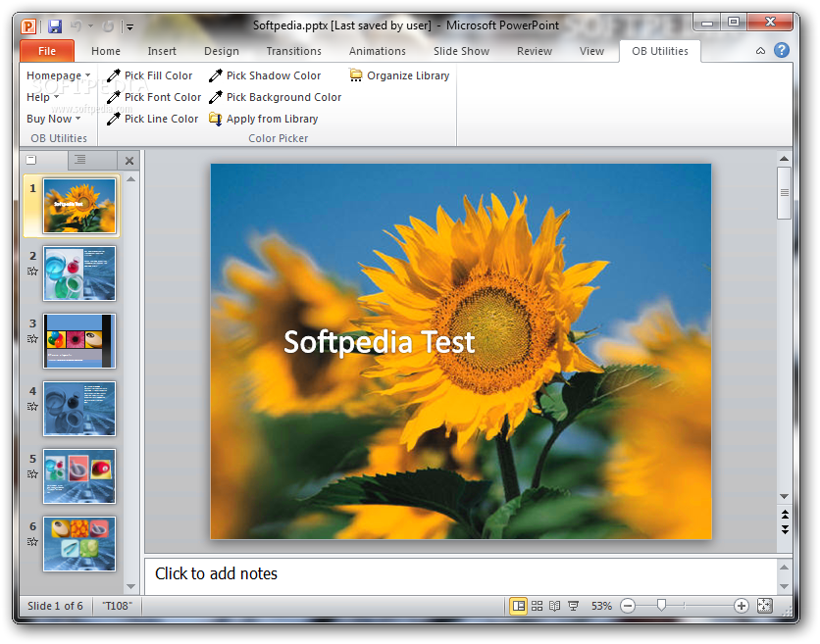Click zoom out minus button

pyautogui.click(x=628, y=606)
